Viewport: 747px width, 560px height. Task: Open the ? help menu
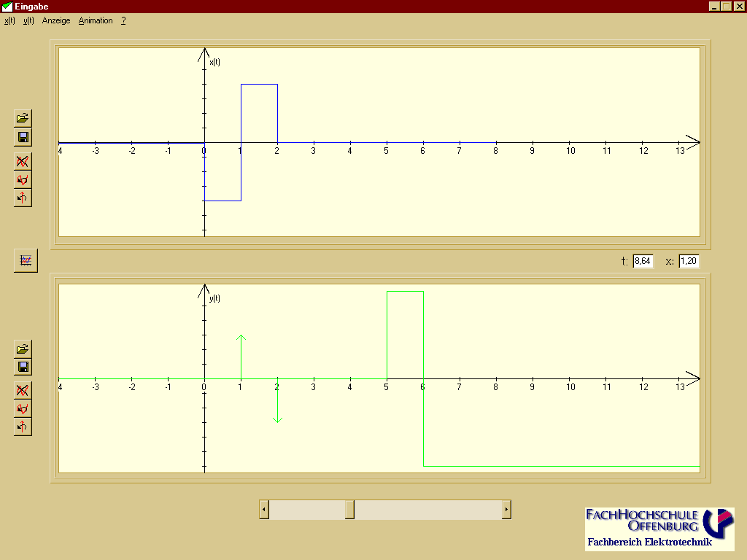[x=123, y=20]
